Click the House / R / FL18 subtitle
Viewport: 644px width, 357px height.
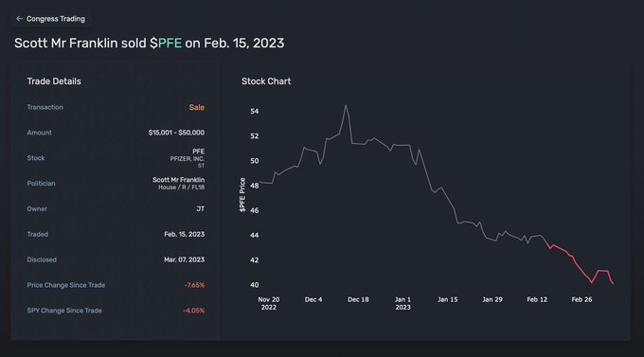[x=181, y=187]
